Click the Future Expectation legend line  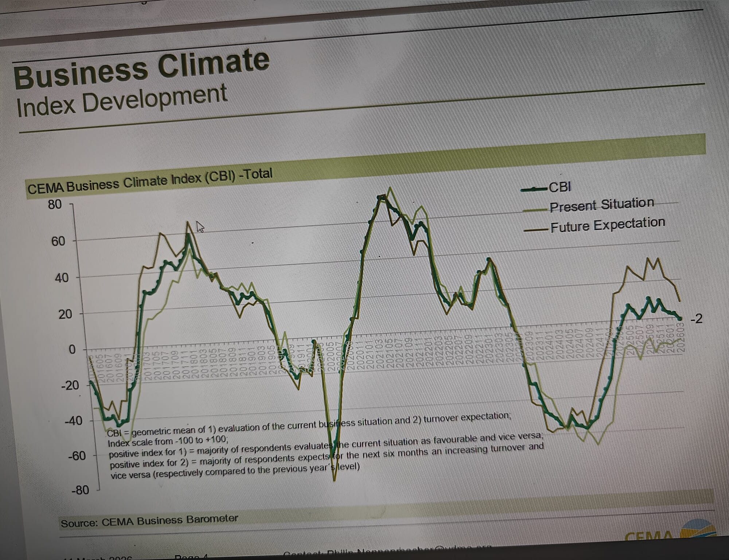[x=537, y=230]
